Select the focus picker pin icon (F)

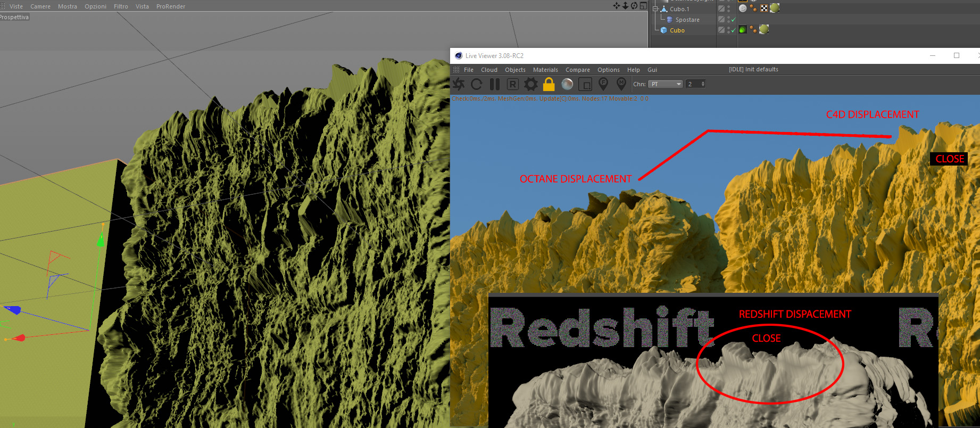click(603, 84)
